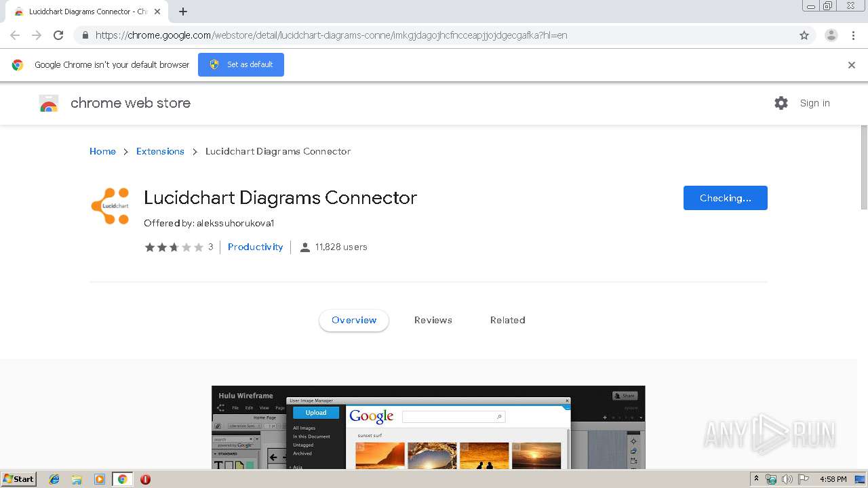The width and height of the screenshot is (868, 488).
Task: Click the red Opera taskbar icon
Action: tap(145, 479)
